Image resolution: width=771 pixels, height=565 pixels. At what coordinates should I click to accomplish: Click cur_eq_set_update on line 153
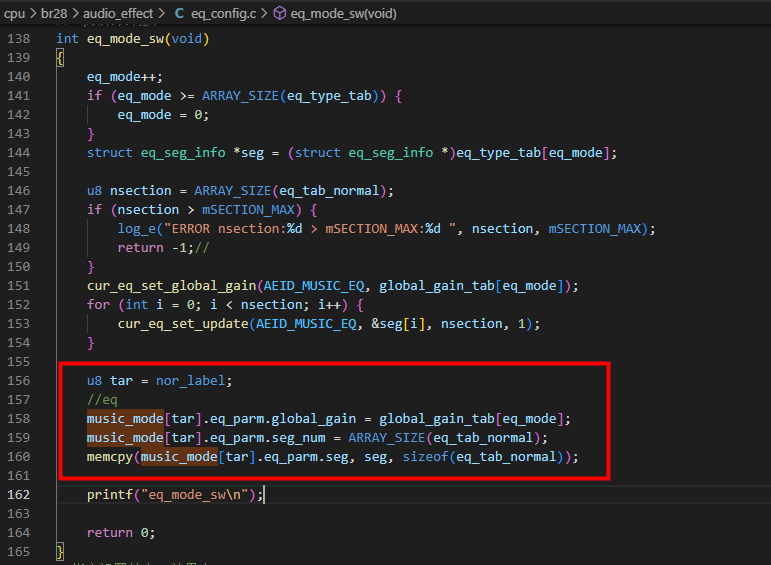[x=183, y=324]
